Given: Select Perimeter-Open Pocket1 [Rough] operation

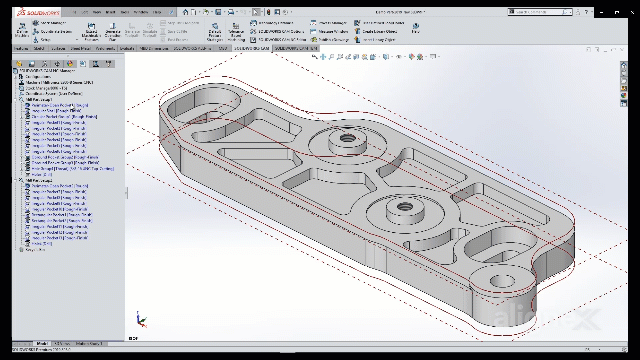Looking at the screenshot, I should tap(60, 105).
